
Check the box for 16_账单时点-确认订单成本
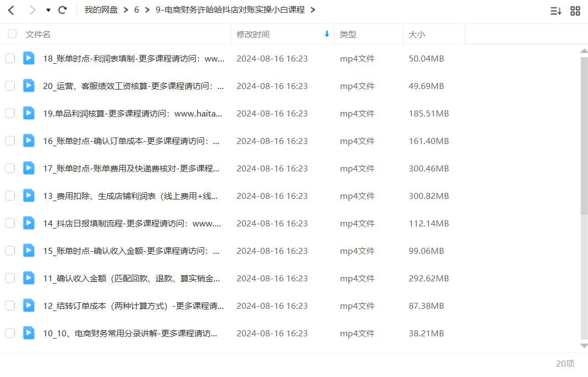[10, 141]
